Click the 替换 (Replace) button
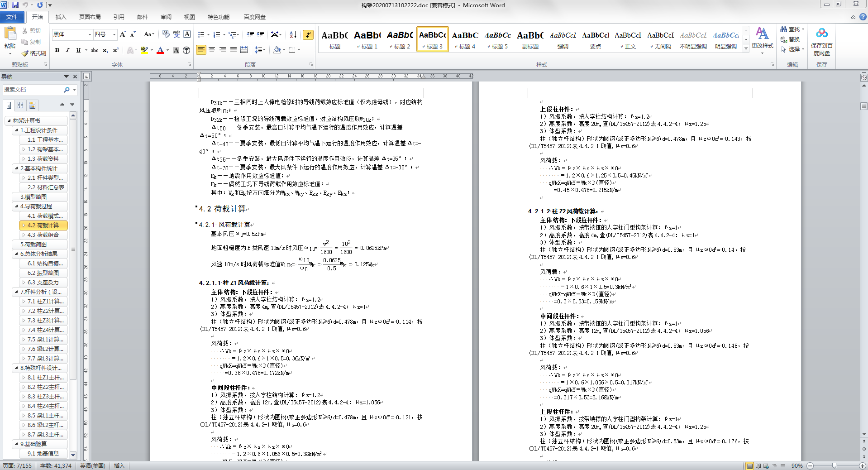868x470 pixels. click(790, 39)
